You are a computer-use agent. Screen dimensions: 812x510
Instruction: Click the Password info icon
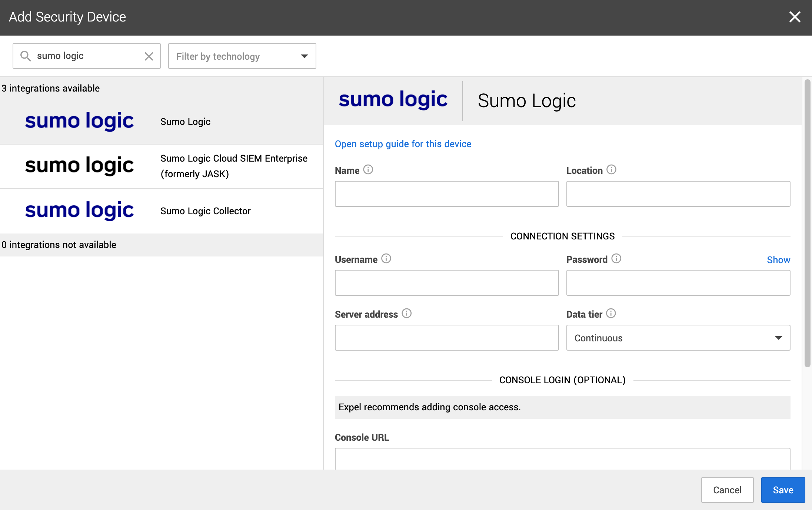616,259
